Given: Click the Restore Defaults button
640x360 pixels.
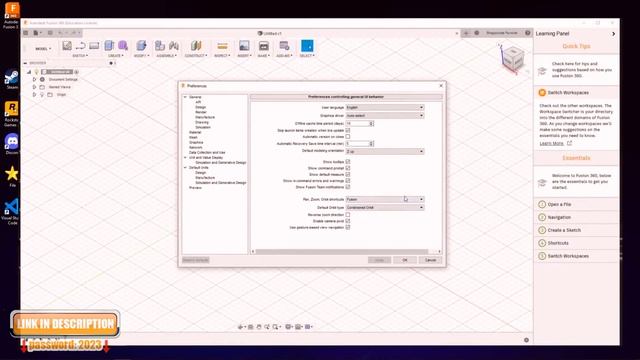Looking at the screenshot, I should tap(196, 260).
